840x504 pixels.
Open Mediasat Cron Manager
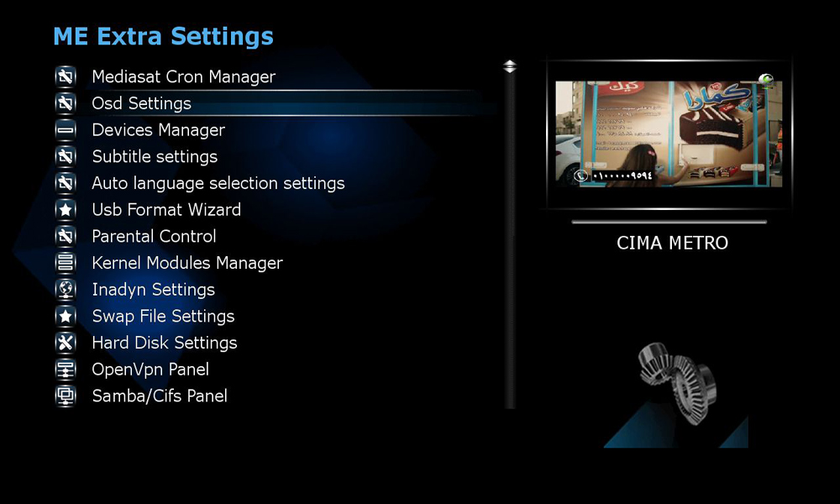[x=183, y=76]
